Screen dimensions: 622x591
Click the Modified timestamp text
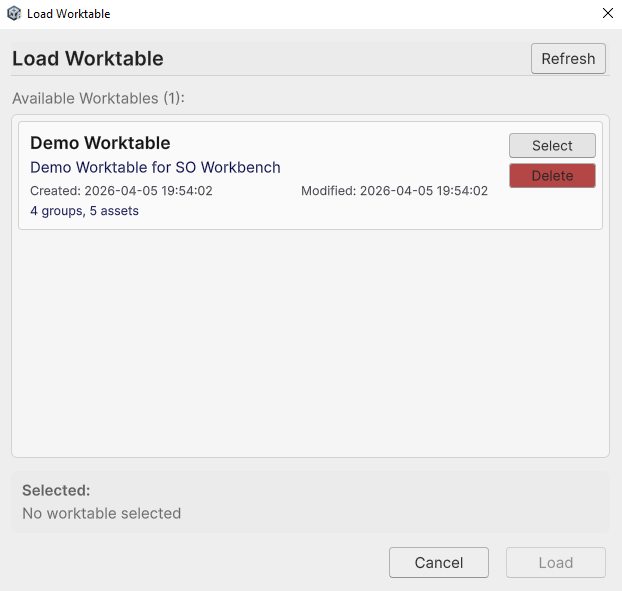pyautogui.click(x=394, y=191)
